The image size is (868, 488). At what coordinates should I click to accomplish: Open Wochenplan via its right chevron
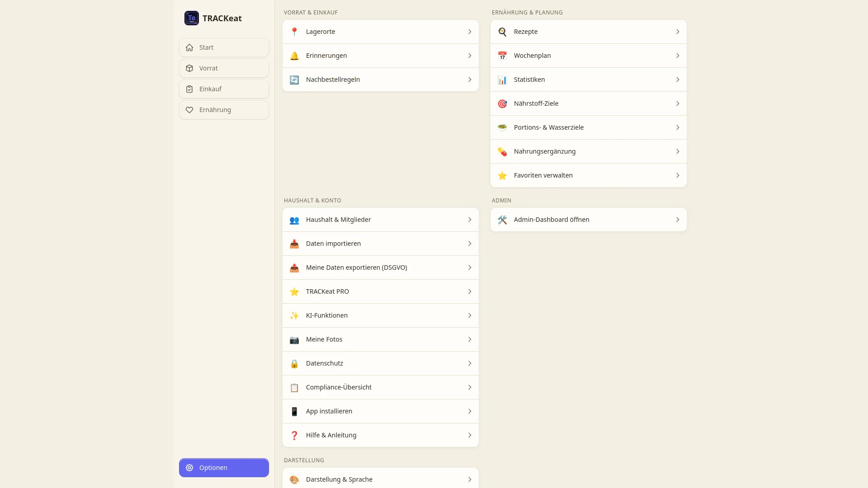tap(678, 56)
